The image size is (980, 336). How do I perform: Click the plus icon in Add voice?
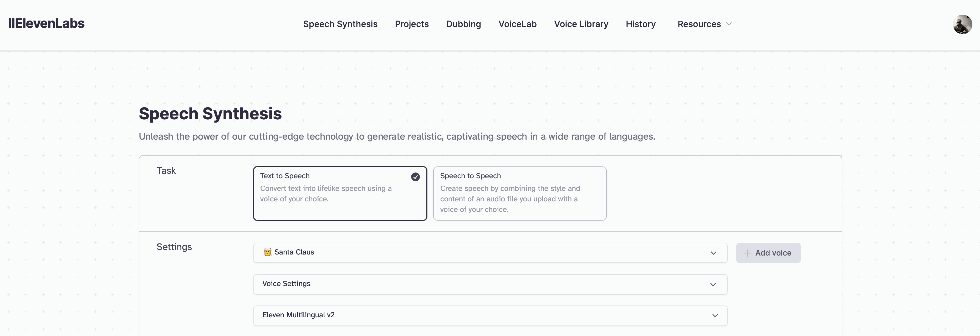tap(747, 253)
